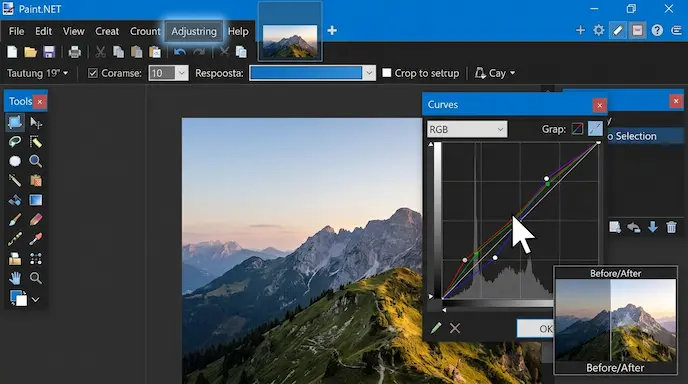
Task: Click the trash delete icon in side panel
Action: [x=671, y=227]
